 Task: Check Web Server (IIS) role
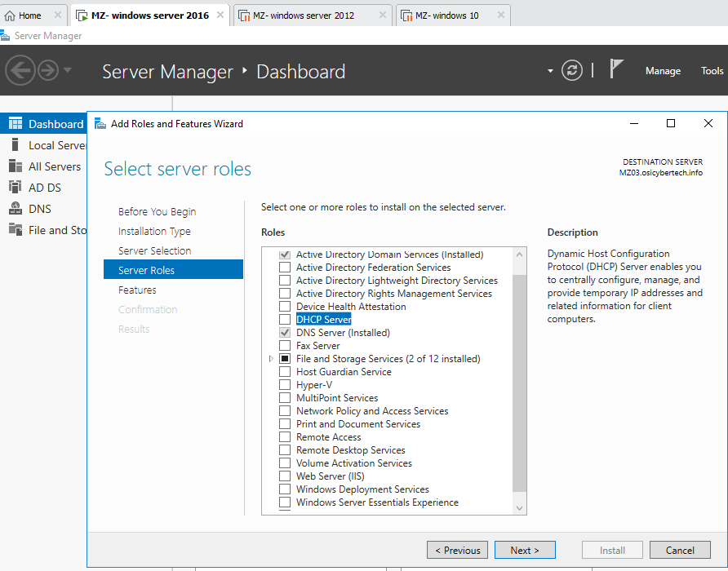285,476
